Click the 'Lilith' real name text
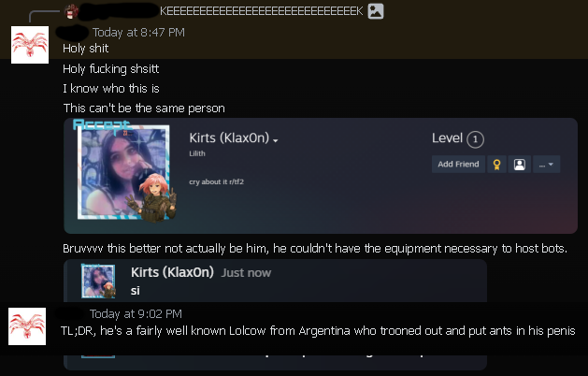 point(197,153)
